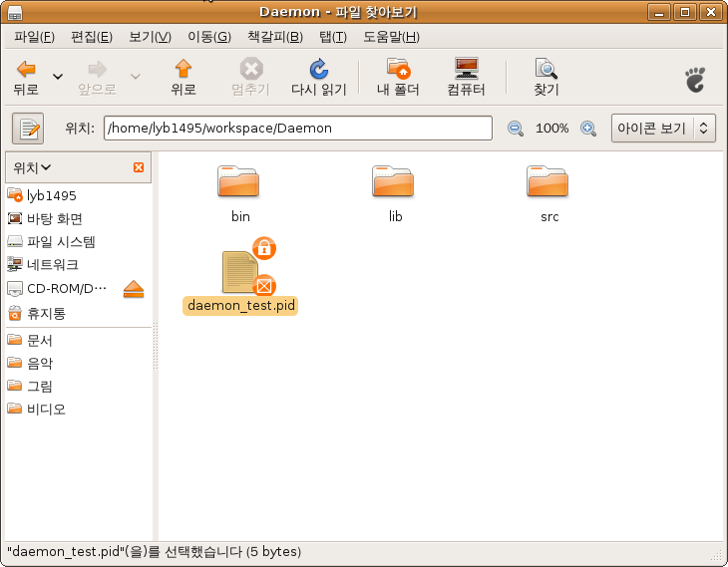Open the 파일(F) menu
The height and width of the screenshot is (567, 728).
coord(34,37)
